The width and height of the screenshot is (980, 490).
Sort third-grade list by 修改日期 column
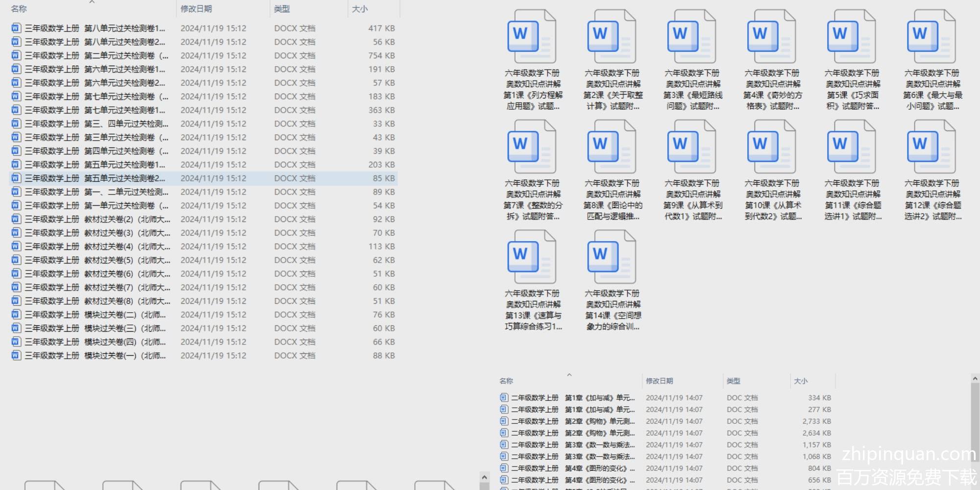[196, 9]
